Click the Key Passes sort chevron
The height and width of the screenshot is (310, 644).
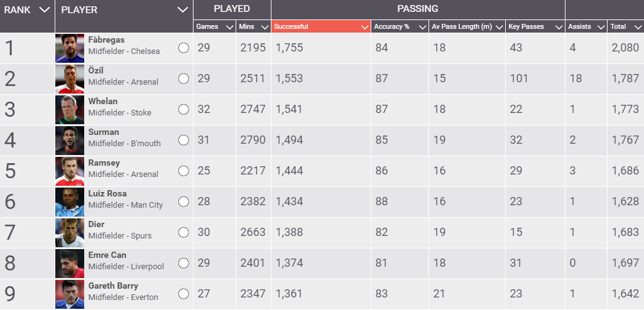pyautogui.click(x=558, y=27)
